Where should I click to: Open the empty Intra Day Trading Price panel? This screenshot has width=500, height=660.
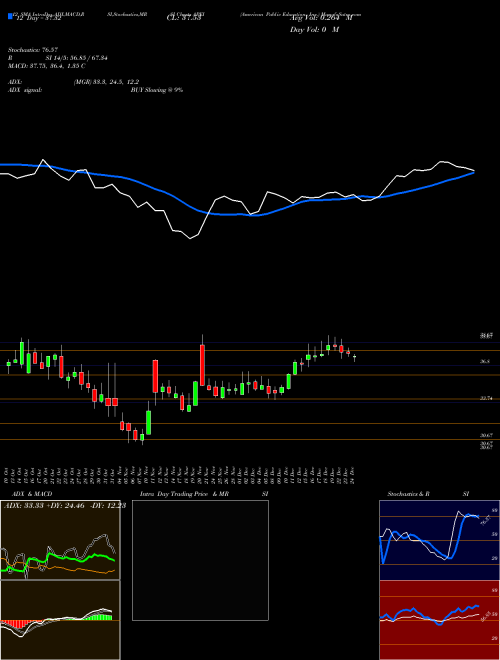tap(200, 560)
